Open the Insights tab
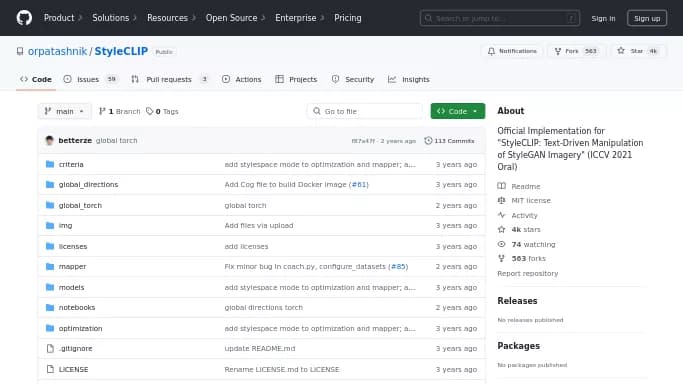 [409, 79]
